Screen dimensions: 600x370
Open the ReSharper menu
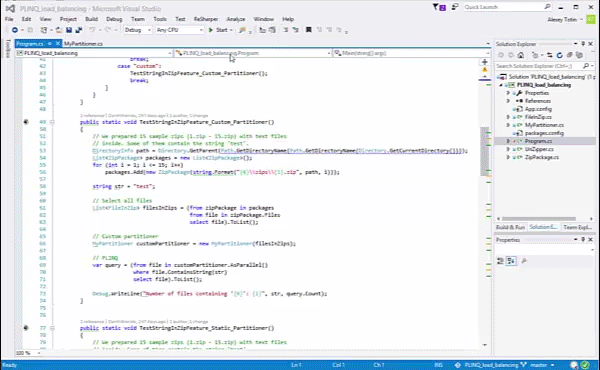click(206, 19)
